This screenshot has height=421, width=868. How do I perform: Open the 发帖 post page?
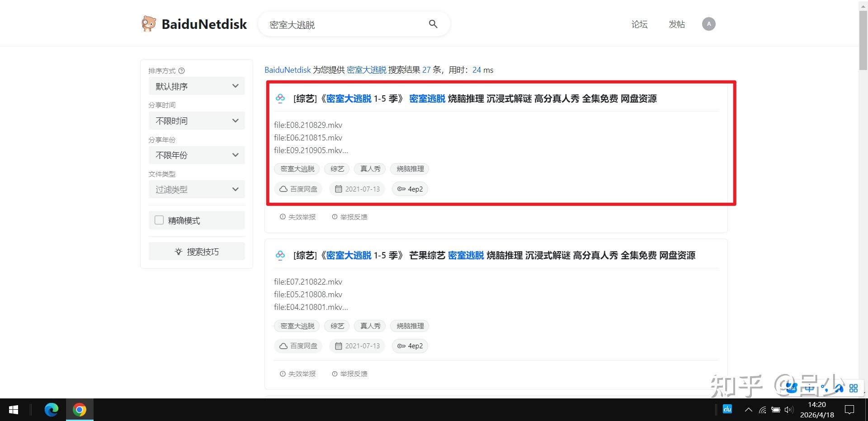tap(676, 24)
